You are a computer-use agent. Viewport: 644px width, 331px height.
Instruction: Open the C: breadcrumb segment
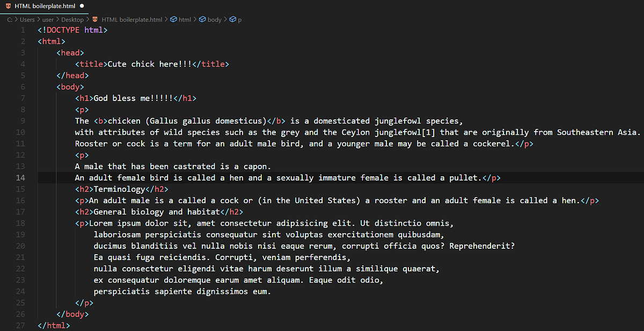point(10,19)
